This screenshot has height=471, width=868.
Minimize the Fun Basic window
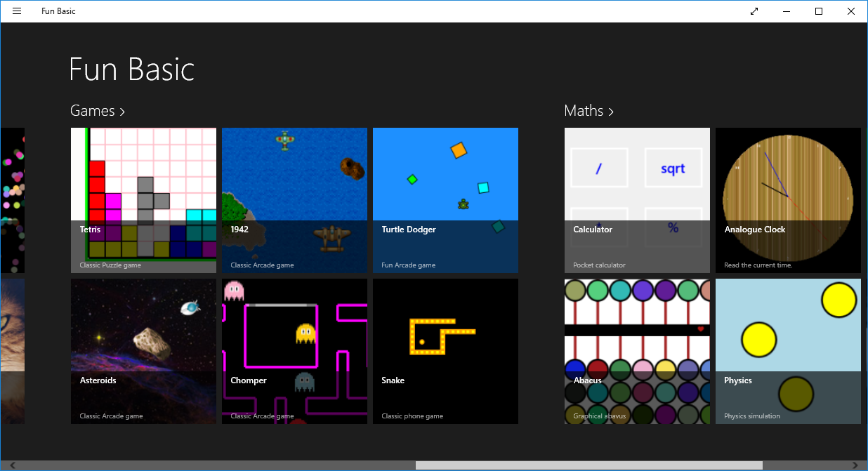coord(787,11)
